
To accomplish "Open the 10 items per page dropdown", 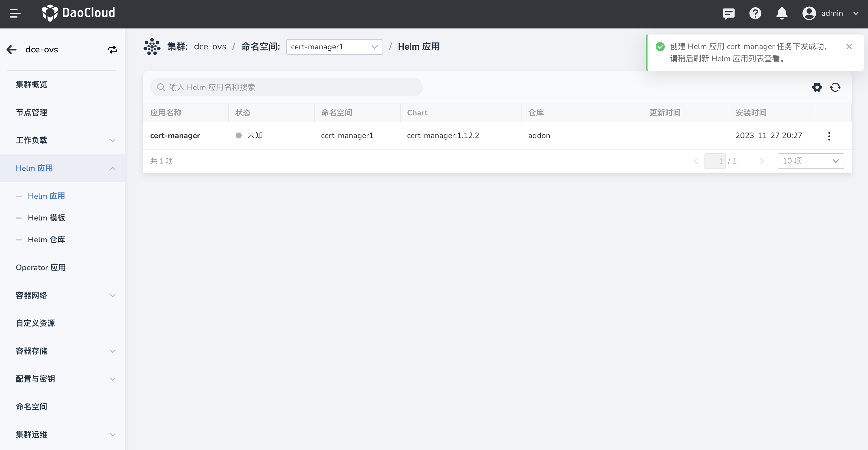I will pos(810,161).
